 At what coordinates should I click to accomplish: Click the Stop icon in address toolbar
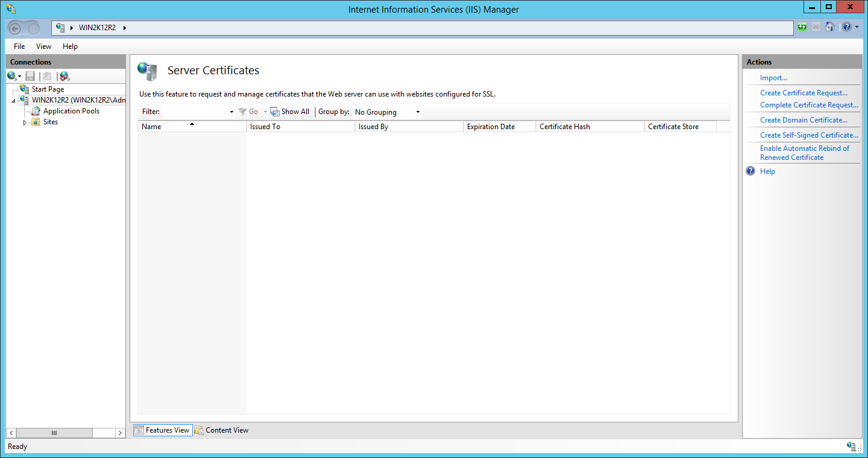coord(816,27)
